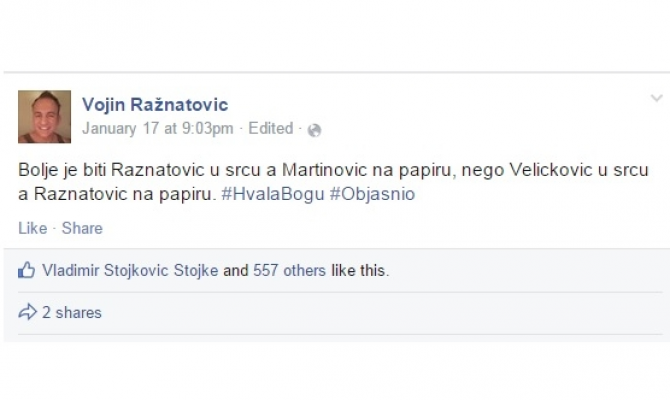Open Vojin Ražnatovic's profile picture
The height and width of the screenshot is (400, 670).
45,116
